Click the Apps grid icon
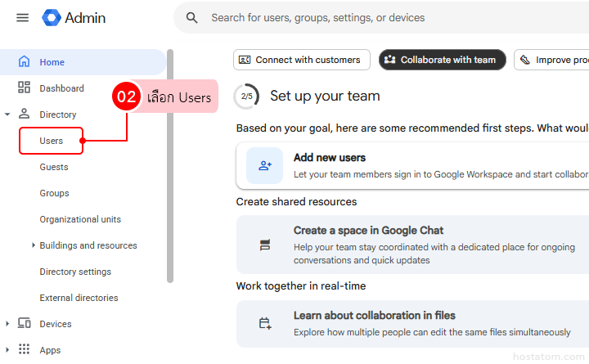The height and width of the screenshot is (364, 589). [x=24, y=349]
